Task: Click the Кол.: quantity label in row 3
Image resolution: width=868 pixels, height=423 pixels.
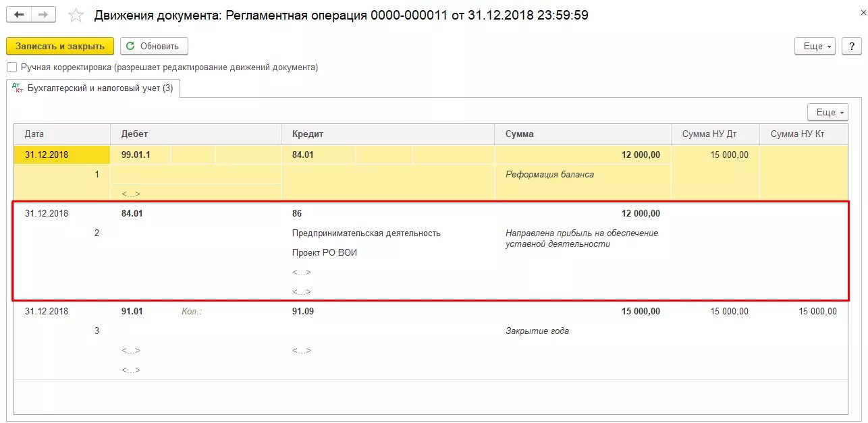Action: coord(192,312)
